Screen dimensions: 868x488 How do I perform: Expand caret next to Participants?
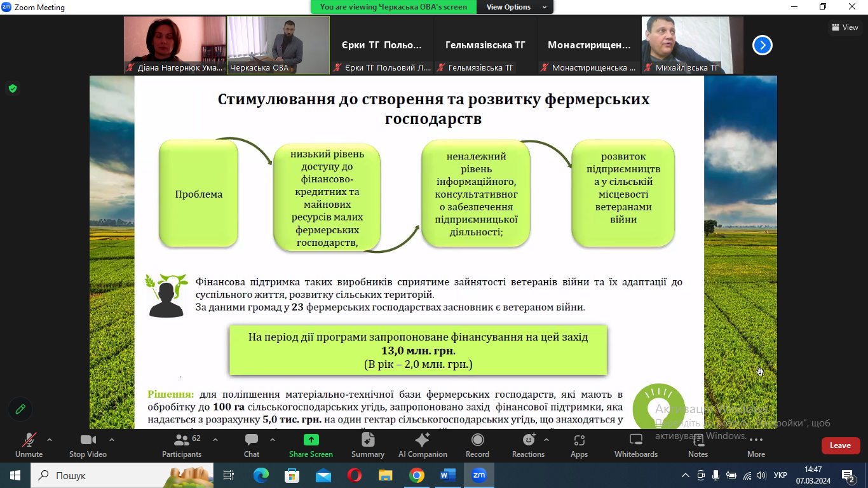[x=215, y=440]
